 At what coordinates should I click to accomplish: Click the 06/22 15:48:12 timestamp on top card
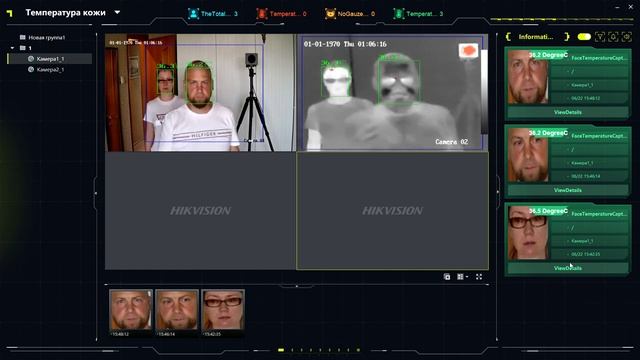point(586,98)
